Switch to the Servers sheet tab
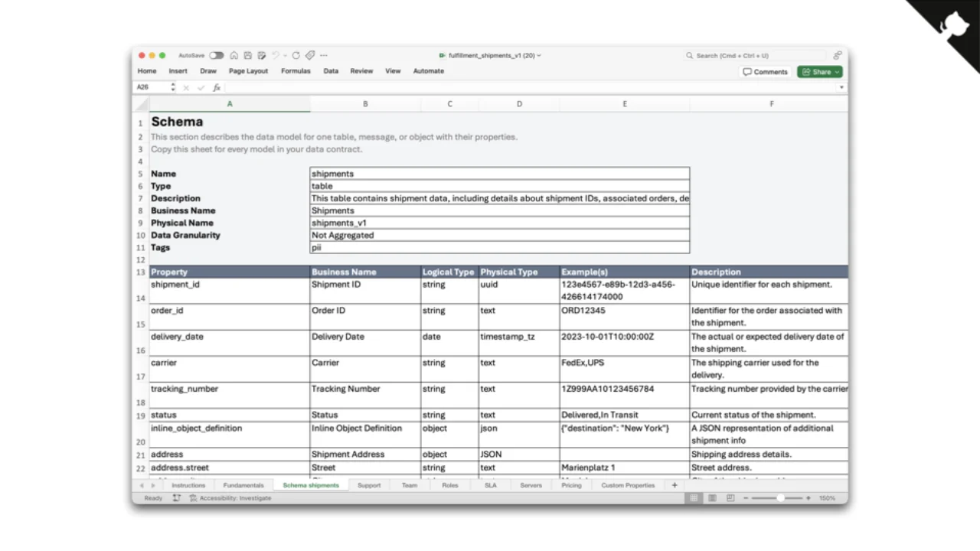This screenshot has width=980, height=551. click(531, 485)
